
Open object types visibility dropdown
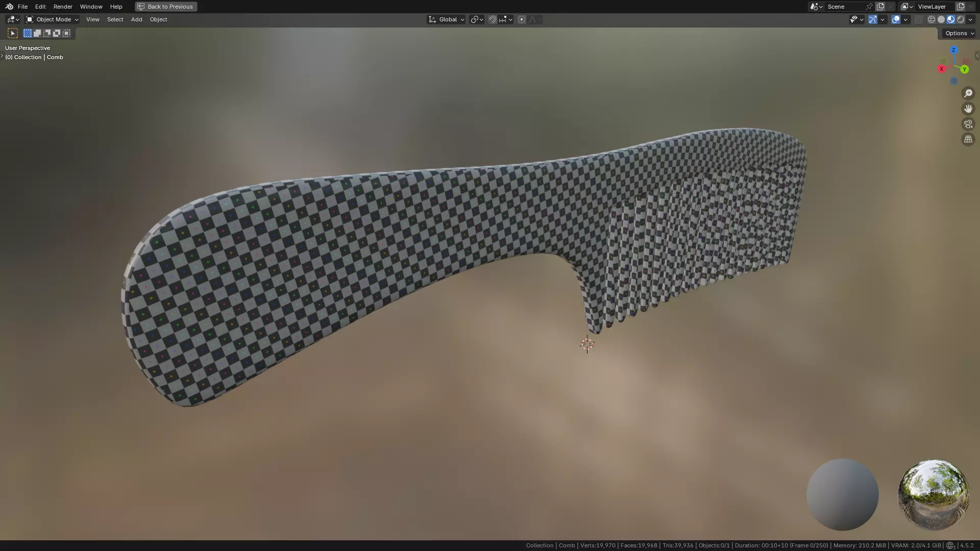[856, 19]
